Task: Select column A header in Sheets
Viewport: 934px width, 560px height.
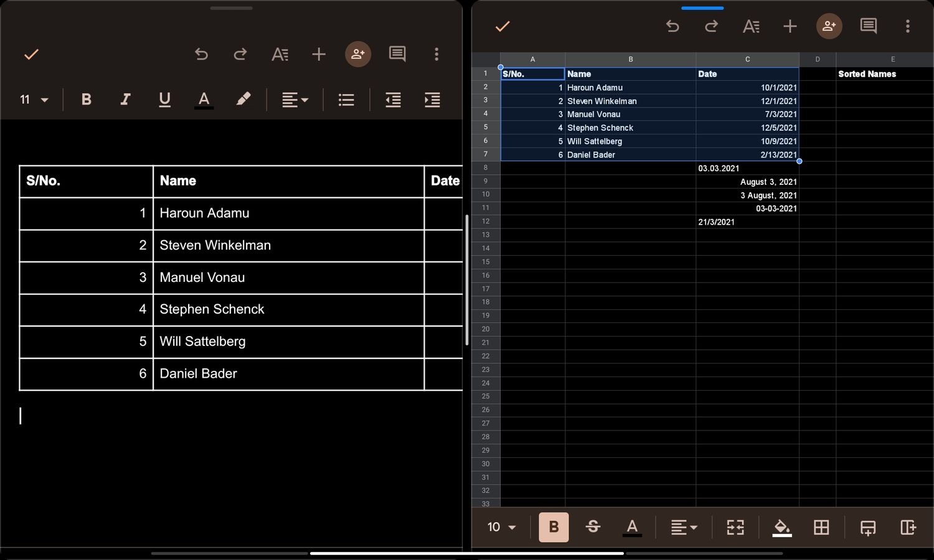Action: (532, 59)
